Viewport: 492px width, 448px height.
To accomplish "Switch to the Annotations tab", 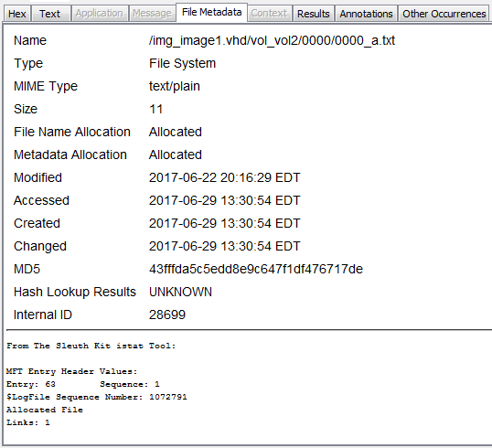I will pos(366,14).
